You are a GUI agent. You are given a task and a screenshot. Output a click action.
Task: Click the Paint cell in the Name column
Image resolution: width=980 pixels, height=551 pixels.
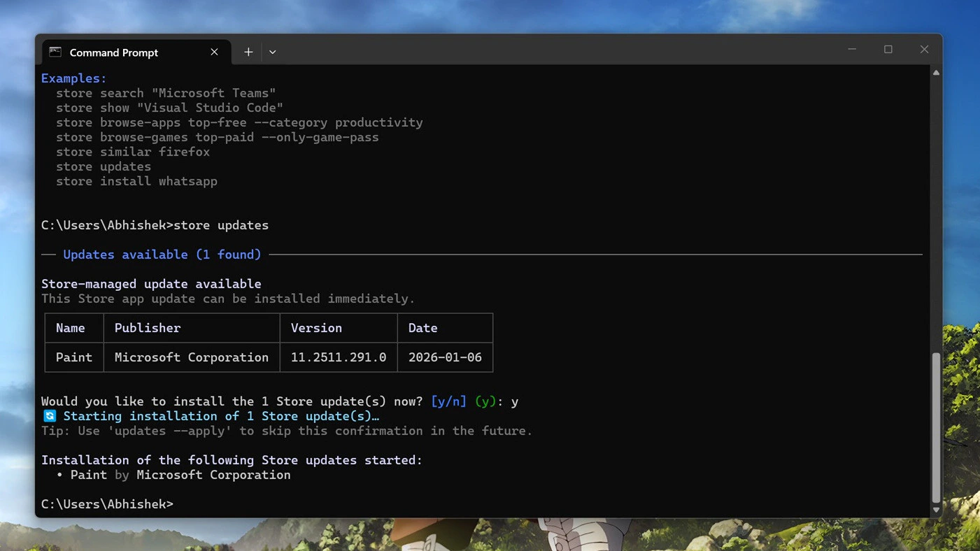click(x=74, y=357)
